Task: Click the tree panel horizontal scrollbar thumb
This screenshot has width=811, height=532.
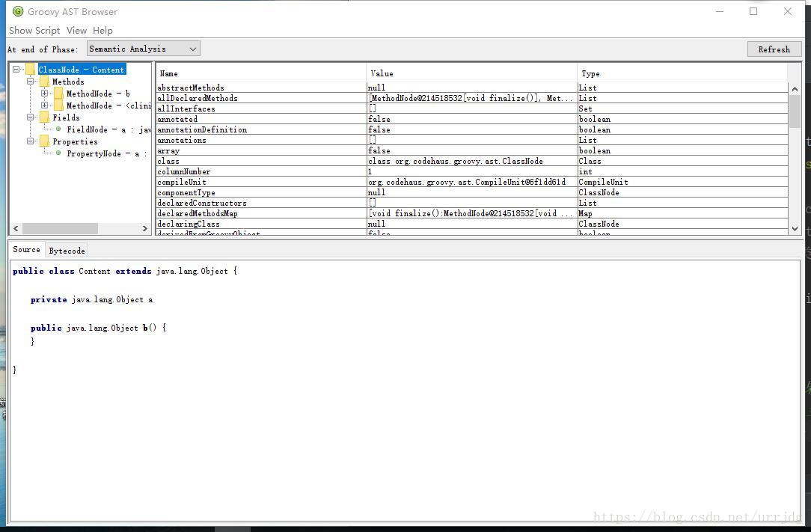Action: (60, 228)
